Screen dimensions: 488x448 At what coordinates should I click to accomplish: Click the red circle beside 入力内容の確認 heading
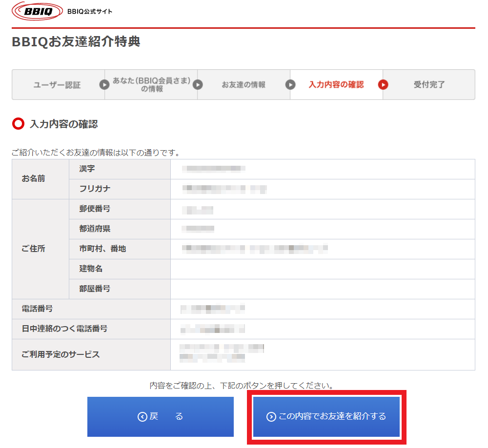tap(18, 124)
